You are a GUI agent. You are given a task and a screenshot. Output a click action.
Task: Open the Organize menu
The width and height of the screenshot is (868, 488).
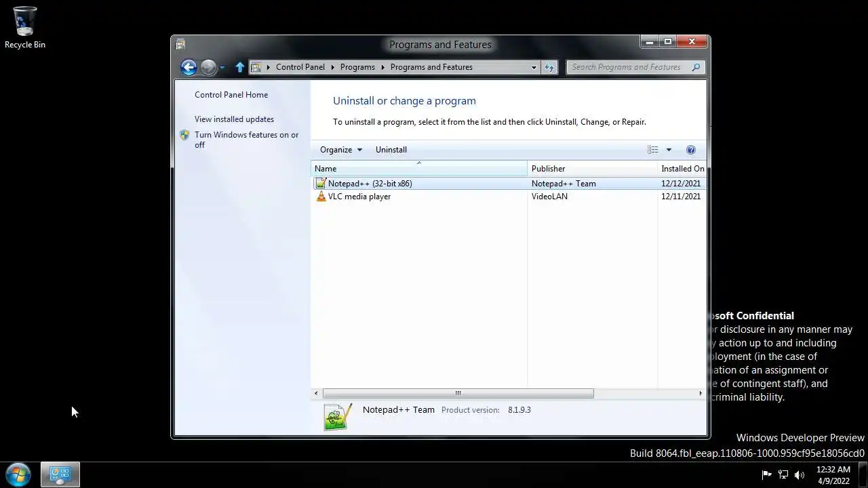point(341,150)
